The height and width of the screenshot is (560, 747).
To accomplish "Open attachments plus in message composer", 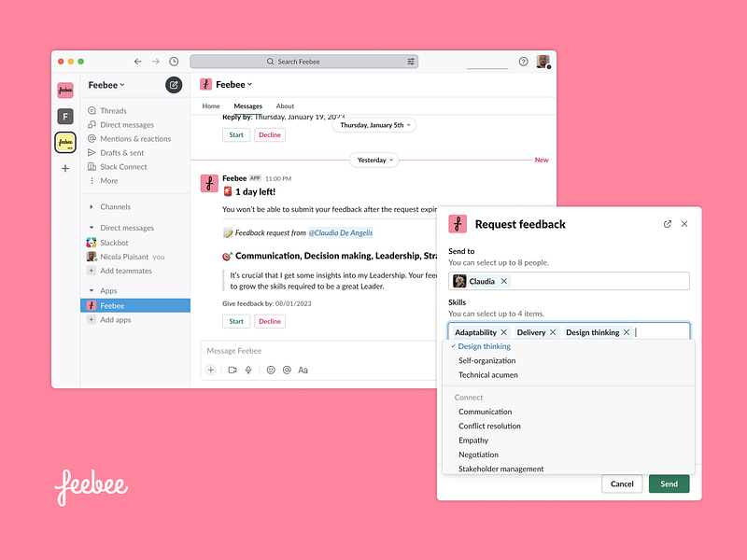I will tap(211, 370).
